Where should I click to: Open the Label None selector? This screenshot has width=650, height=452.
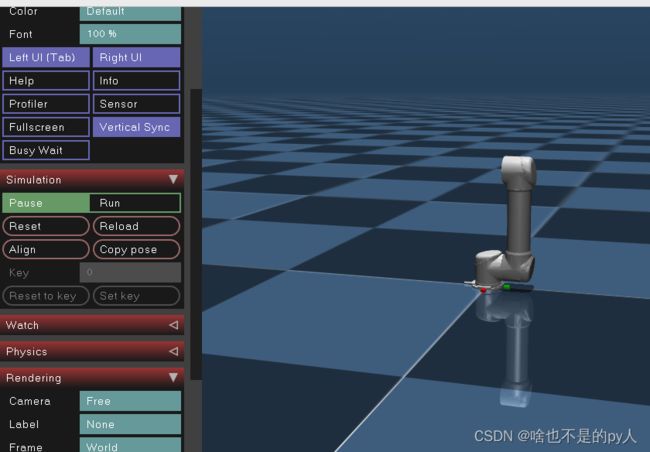pyautogui.click(x=130, y=424)
